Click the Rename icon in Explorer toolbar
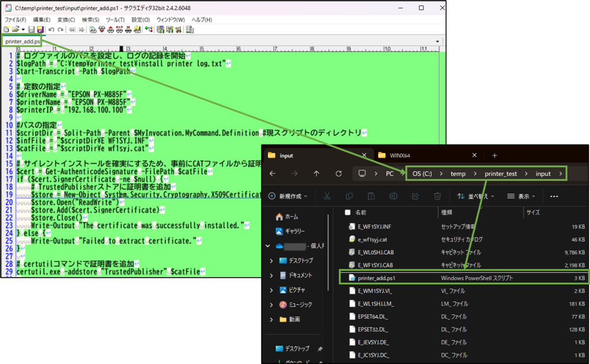The height and width of the screenshot is (364, 590). (x=393, y=196)
